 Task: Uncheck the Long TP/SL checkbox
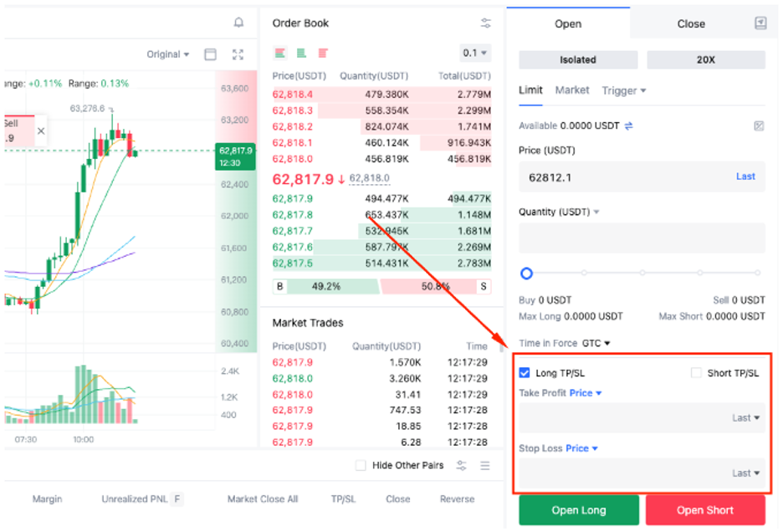pyautogui.click(x=526, y=372)
